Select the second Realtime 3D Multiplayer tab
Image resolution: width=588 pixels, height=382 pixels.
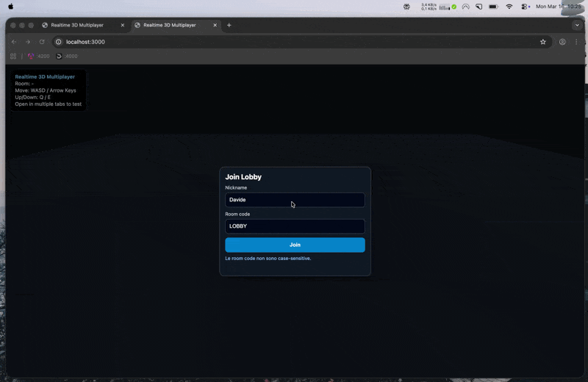(x=170, y=25)
